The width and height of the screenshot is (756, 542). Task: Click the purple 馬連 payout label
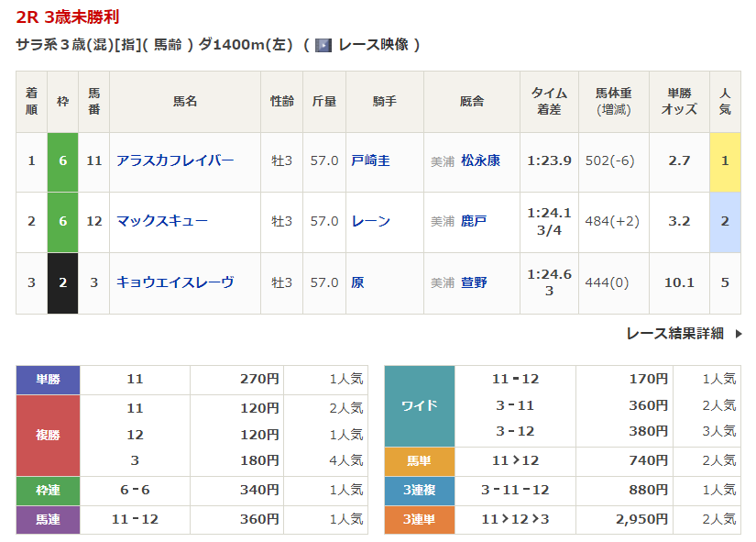[48, 519]
